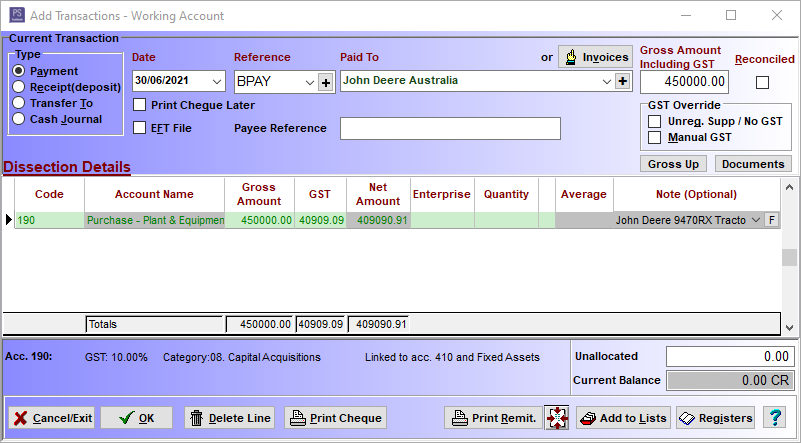This screenshot has height=443, width=801.
Task: Click the Account Name column header
Action: coord(154,194)
